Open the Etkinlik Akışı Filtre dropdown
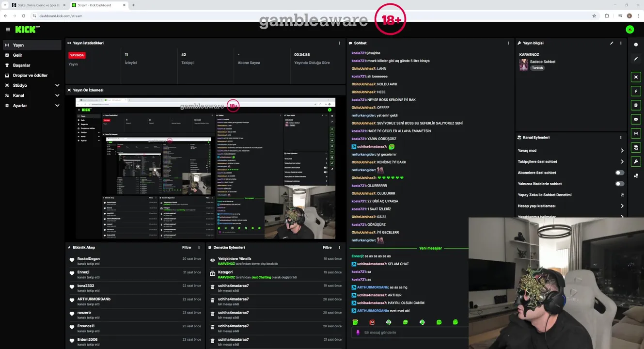644x349 pixels. coord(187,248)
